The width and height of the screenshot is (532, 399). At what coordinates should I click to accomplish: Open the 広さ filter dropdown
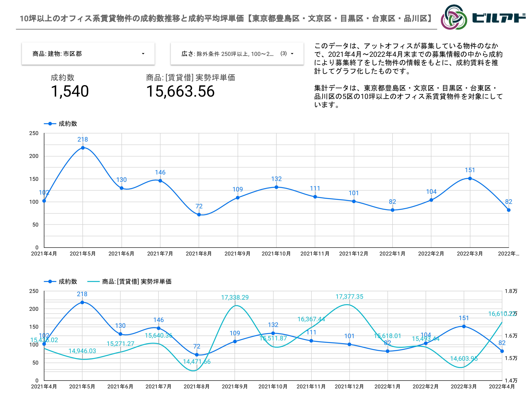[237, 54]
